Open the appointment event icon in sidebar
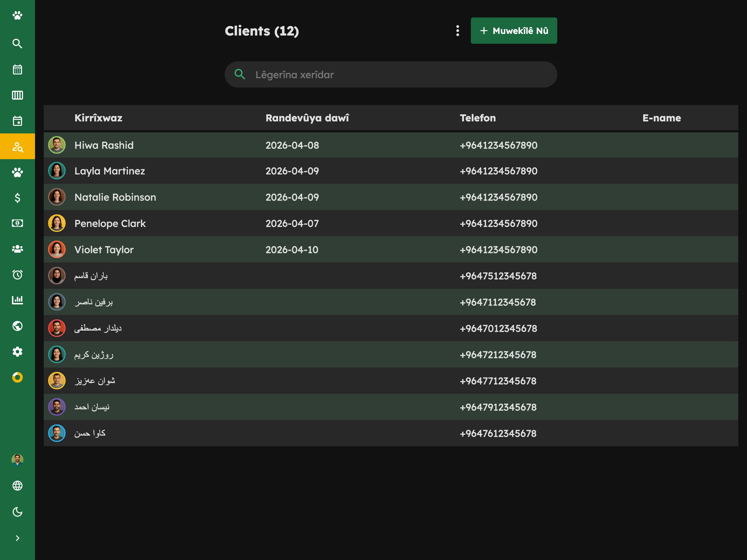This screenshot has width=747, height=560. (x=17, y=121)
